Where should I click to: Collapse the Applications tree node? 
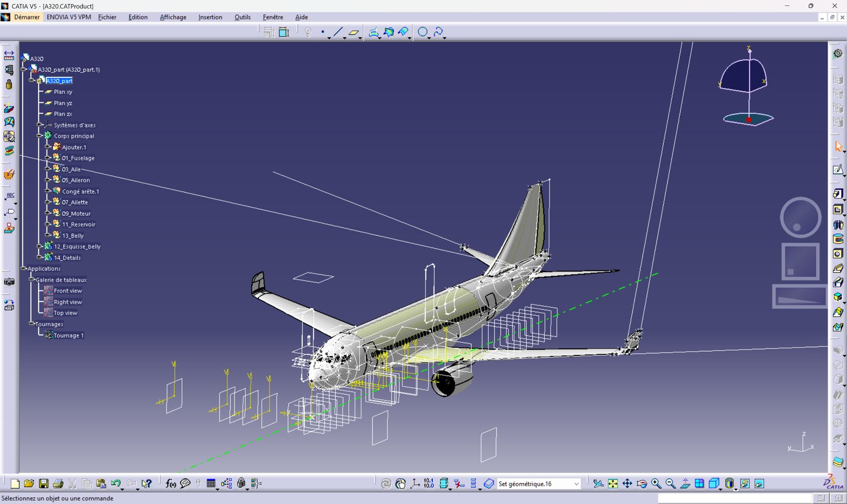pyautogui.click(x=23, y=269)
